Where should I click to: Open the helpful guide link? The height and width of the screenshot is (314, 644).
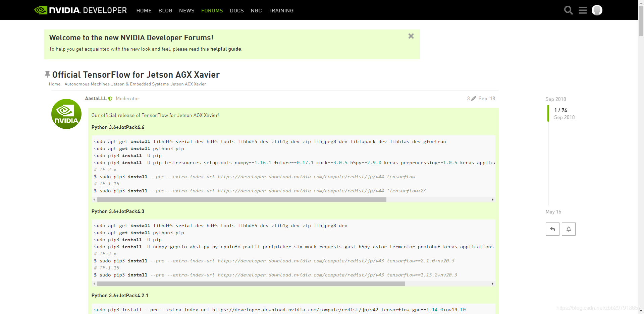pyautogui.click(x=226, y=49)
